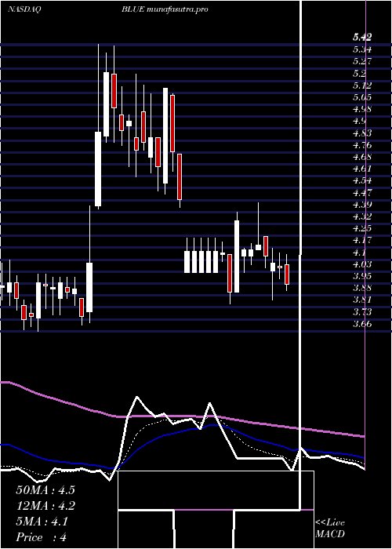
Task: Click the 3.73 price level label
Action: pyautogui.click(x=362, y=311)
